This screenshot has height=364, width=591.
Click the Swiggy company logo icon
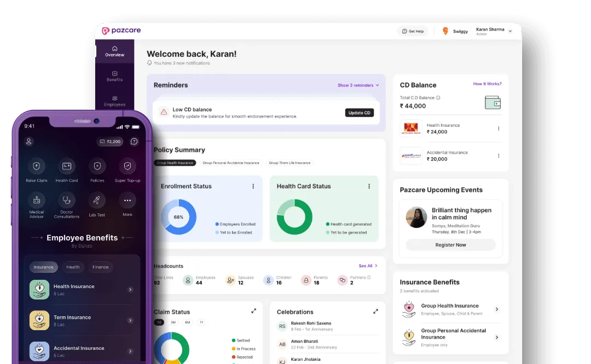pyautogui.click(x=445, y=31)
